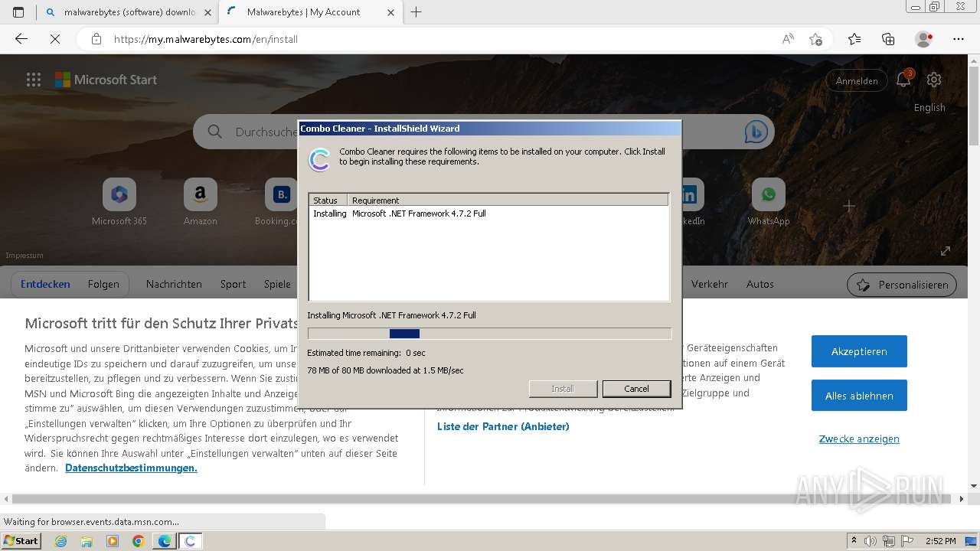
Task: Click the Requirement column header in the installer
Action: click(508, 201)
